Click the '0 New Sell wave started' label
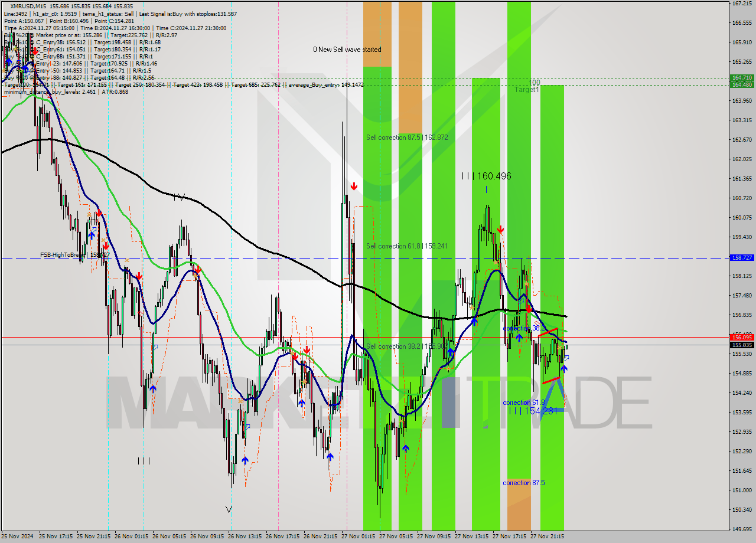The height and width of the screenshot is (543, 756). pyautogui.click(x=347, y=50)
